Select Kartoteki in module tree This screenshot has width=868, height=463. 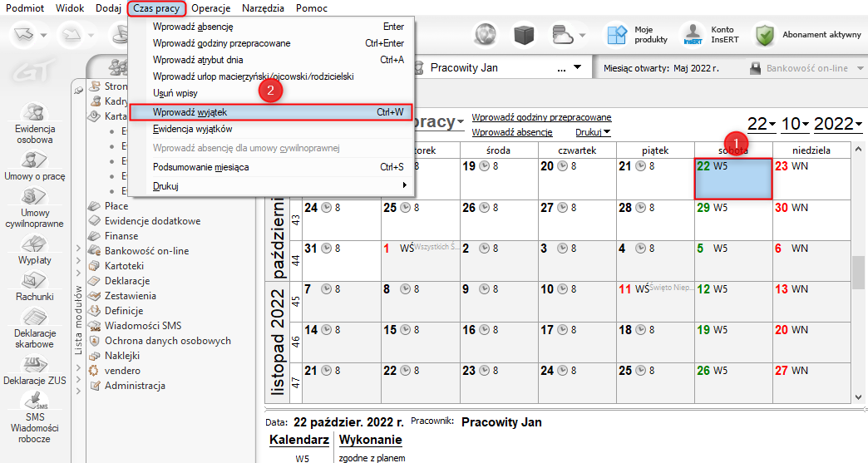click(x=124, y=265)
